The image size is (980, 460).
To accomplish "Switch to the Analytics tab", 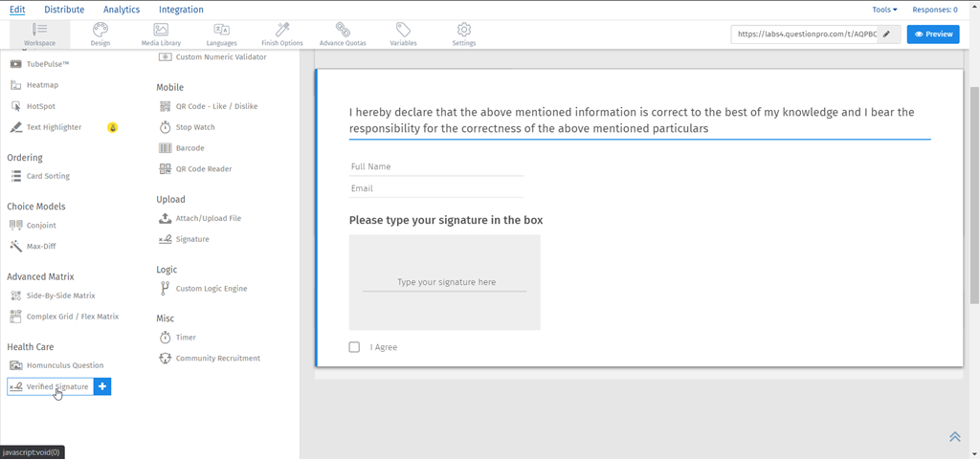I will coord(122,10).
